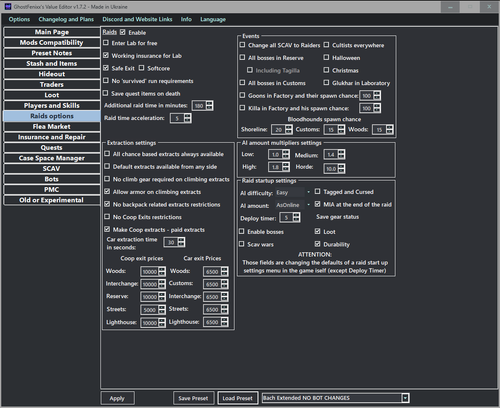This screenshot has width=500, height=408.
Task: Open Hideout section
Action: 52,74
